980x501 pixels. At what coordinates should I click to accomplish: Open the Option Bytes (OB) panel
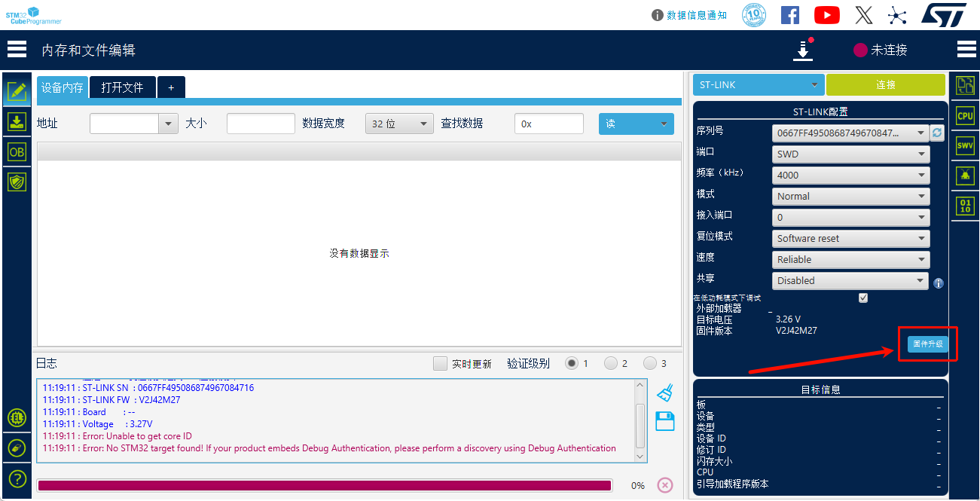pyautogui.click(x=17, y=151)
